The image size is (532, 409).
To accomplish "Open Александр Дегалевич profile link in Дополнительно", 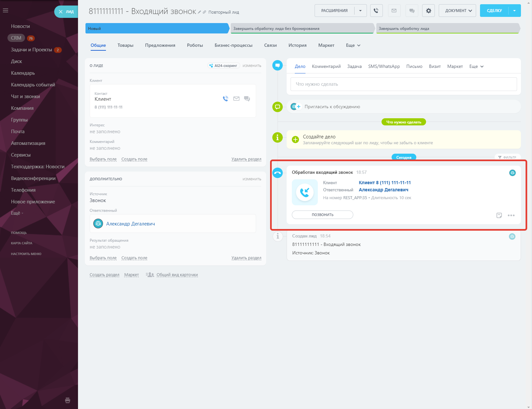I will [130, 224].
